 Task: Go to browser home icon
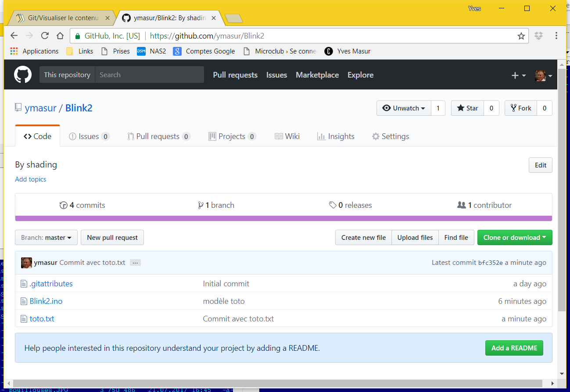coord(60,36)
